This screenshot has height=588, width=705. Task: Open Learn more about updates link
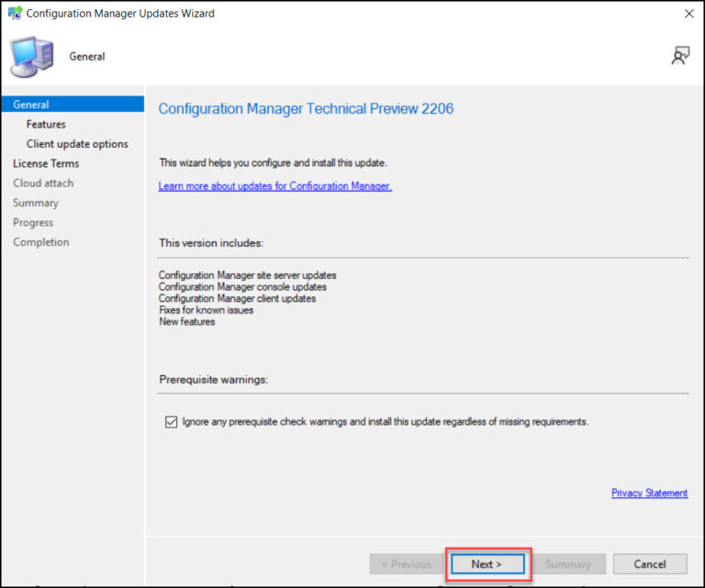(x=275, y=186)
